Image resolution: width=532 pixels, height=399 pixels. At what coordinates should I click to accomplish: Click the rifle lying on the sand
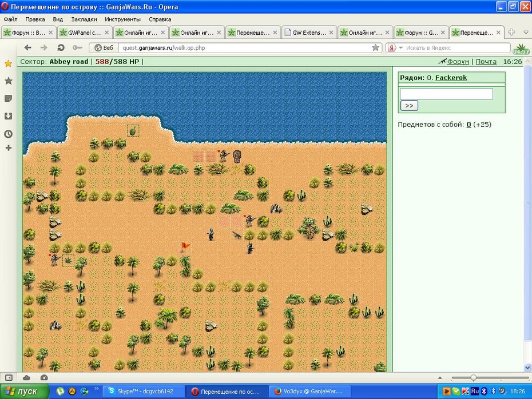tap(236, 234)
